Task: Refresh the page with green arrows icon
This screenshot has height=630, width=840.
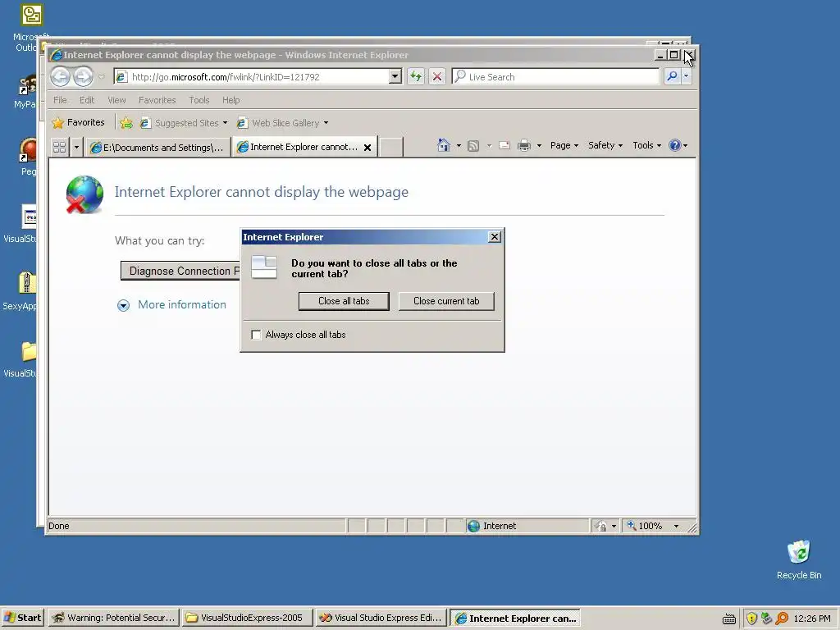Action: tap(416, 76)
